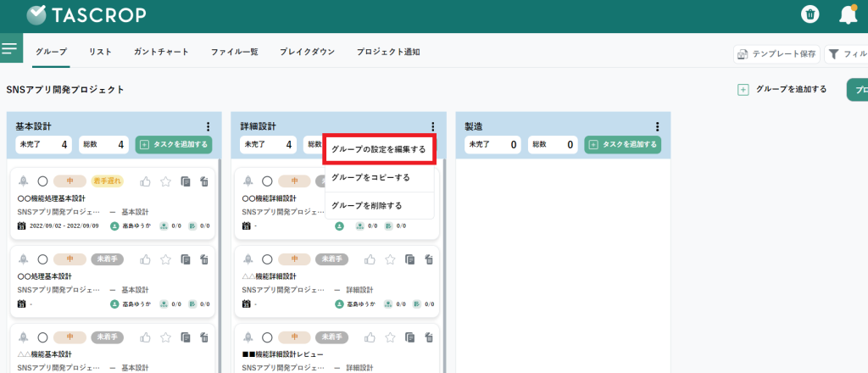Click タスクを追加する in 基本設計 group

pyautogui.click(x=174, y=144)
